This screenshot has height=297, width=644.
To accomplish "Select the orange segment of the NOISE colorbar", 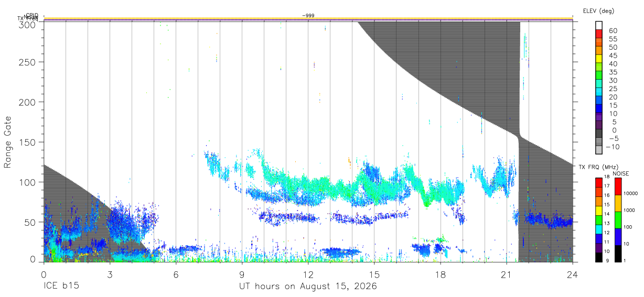I will pyautogui.click(x=618, y=203).
